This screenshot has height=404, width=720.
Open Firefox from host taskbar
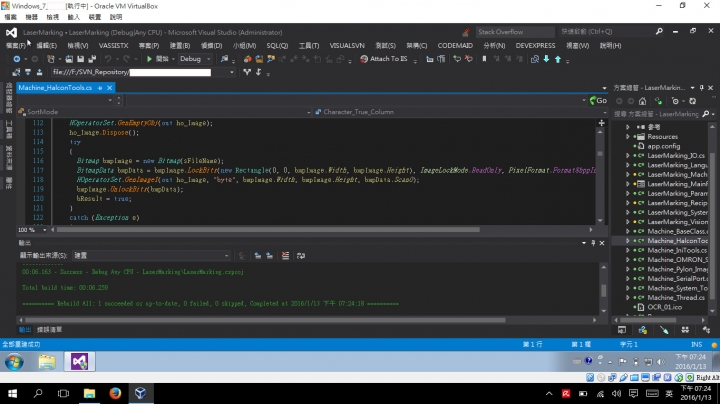pyautogui.click(x=115, y=393)
